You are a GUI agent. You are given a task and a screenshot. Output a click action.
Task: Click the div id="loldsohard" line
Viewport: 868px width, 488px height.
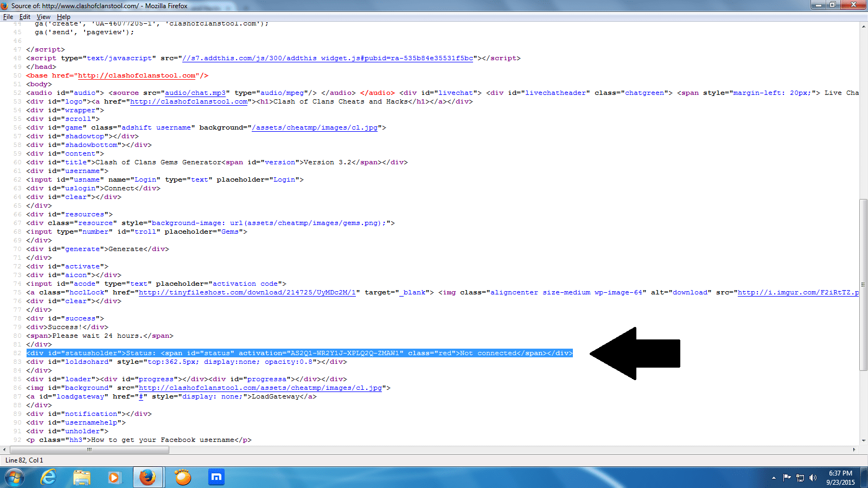coord(187,362)
